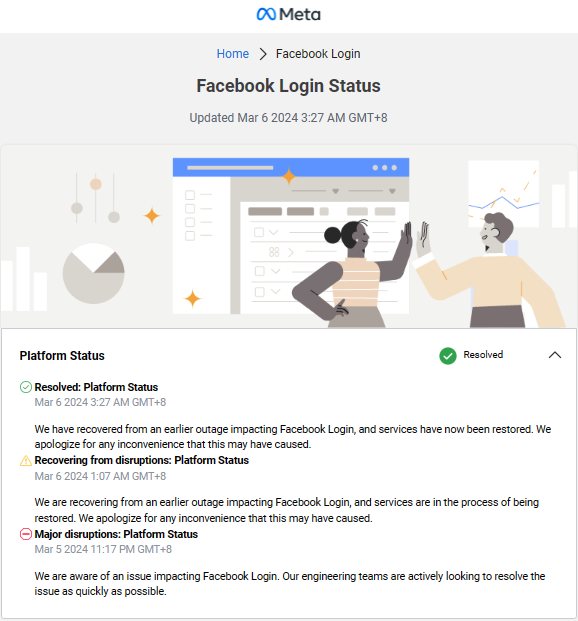Viewport: 578px width, 621px height.
Task: Click the Resolved status label
Action: (x=483, y=354)
